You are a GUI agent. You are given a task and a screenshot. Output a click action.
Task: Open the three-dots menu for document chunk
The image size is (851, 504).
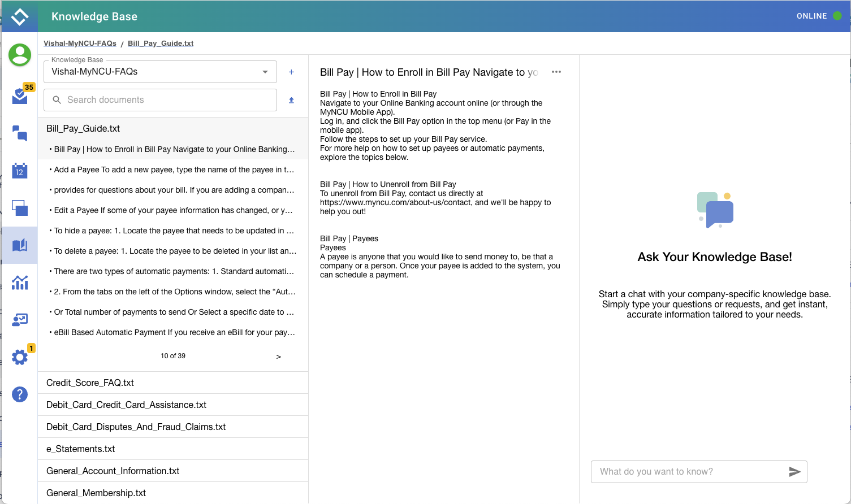pos(556,72)
